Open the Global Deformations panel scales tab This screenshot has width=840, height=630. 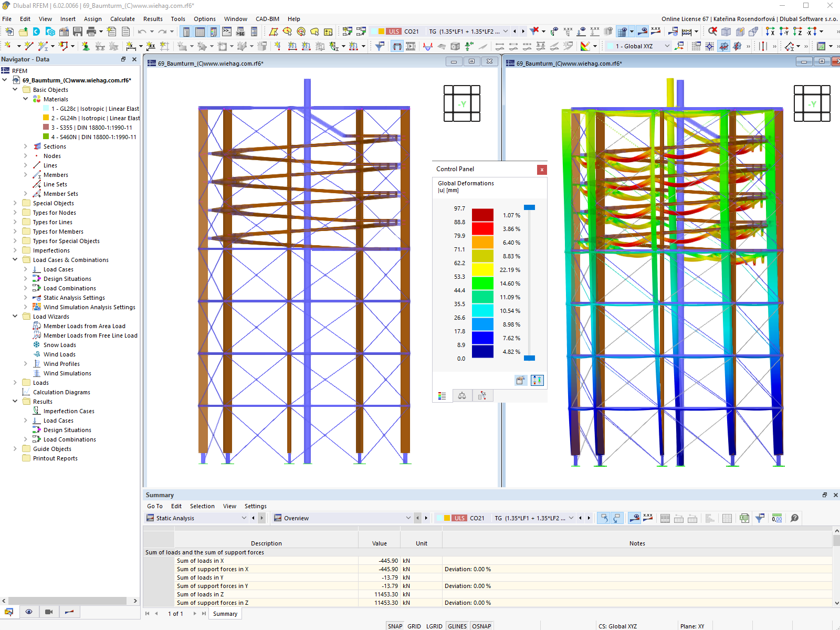(x=462, y=395)
